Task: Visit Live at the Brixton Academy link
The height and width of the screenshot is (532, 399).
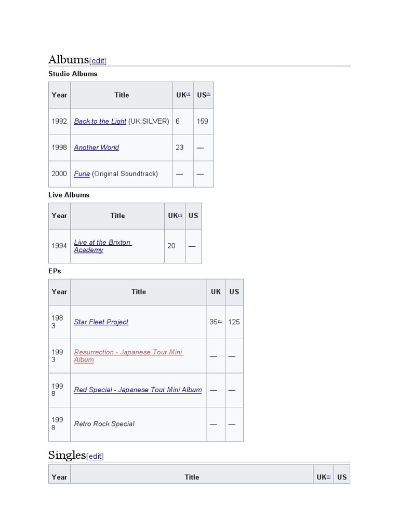Action: coord(103,246)
